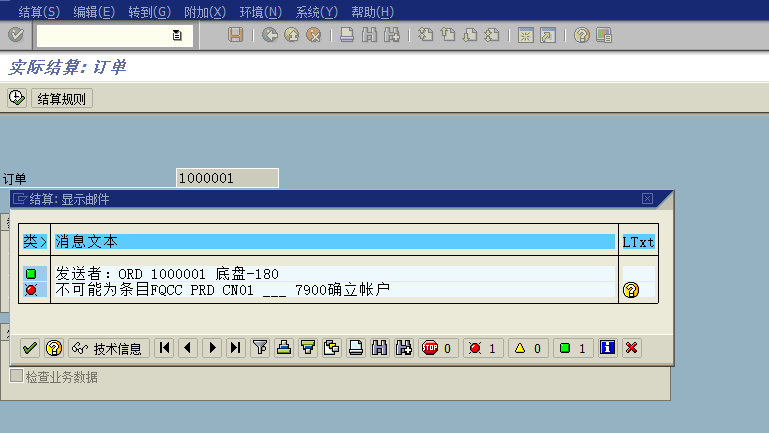Click the Find Next icon in main toolbar
The width and height of the screenshot is (769, 433).
click(x=392, y=35)
